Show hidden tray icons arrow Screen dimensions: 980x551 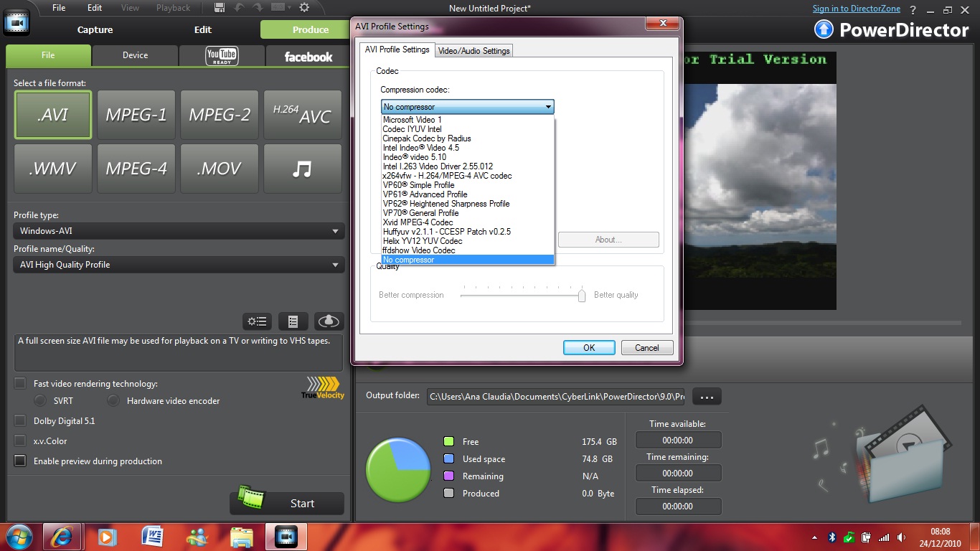pos(816,537)
